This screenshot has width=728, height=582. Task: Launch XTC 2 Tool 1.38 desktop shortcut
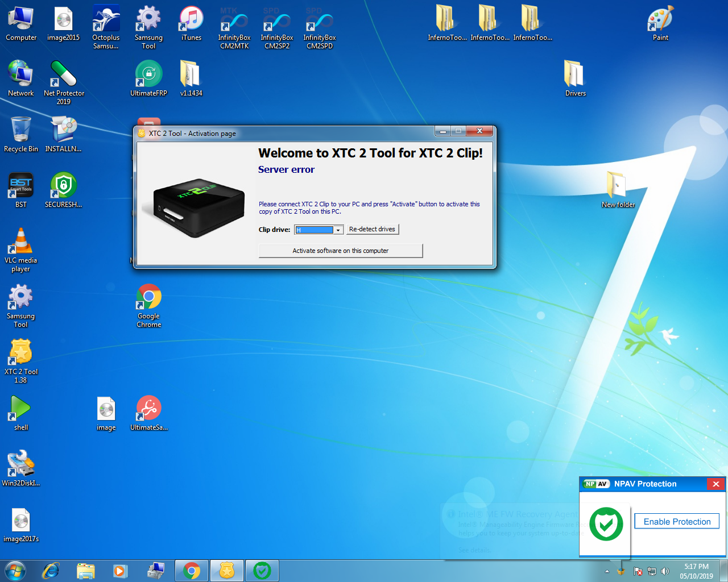pos(21,361)
